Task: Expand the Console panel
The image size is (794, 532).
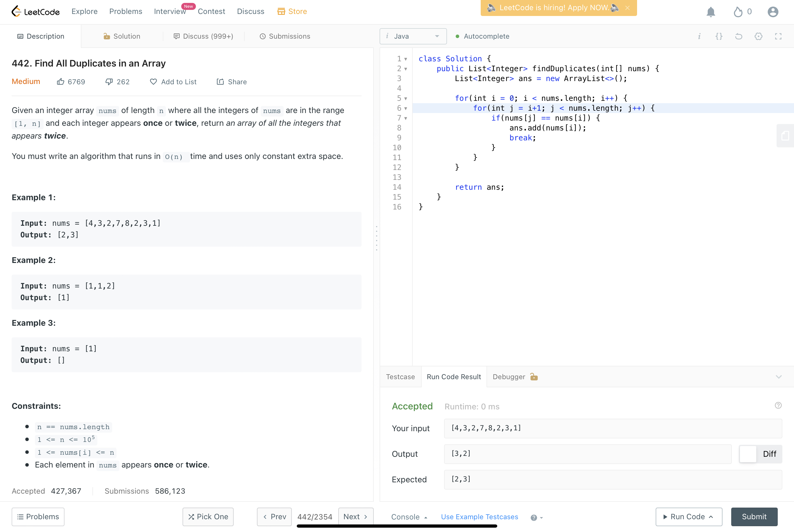Action: pyautogui.click(x=409, y=517)
